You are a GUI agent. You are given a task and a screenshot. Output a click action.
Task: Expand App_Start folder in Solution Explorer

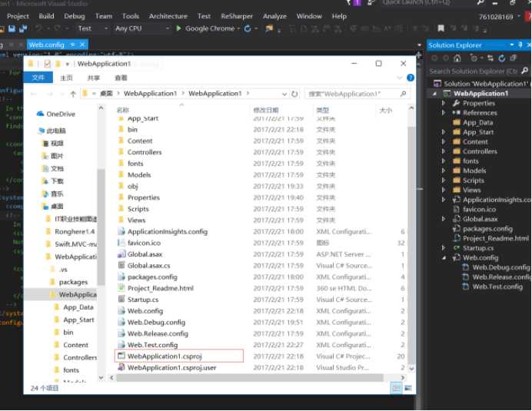[444, 132]
